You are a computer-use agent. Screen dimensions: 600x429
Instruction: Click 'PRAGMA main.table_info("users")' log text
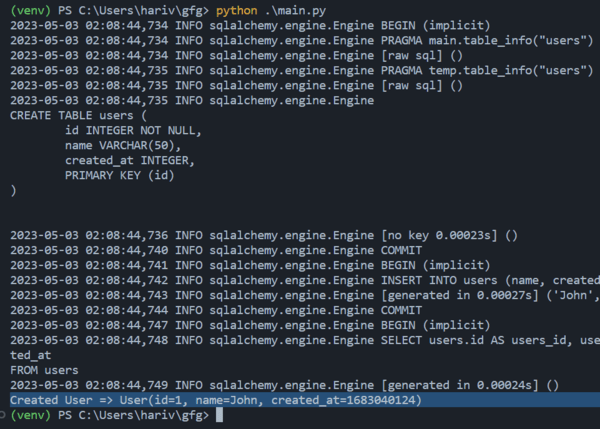point(487,41)
